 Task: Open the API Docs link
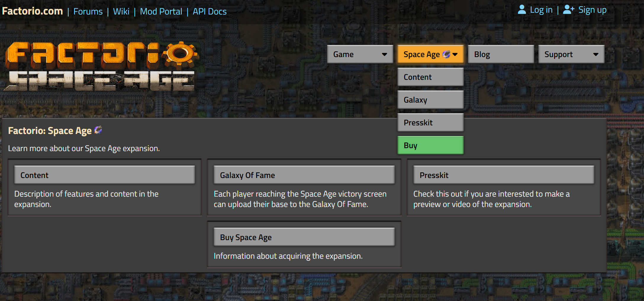(x=210, y=12)
